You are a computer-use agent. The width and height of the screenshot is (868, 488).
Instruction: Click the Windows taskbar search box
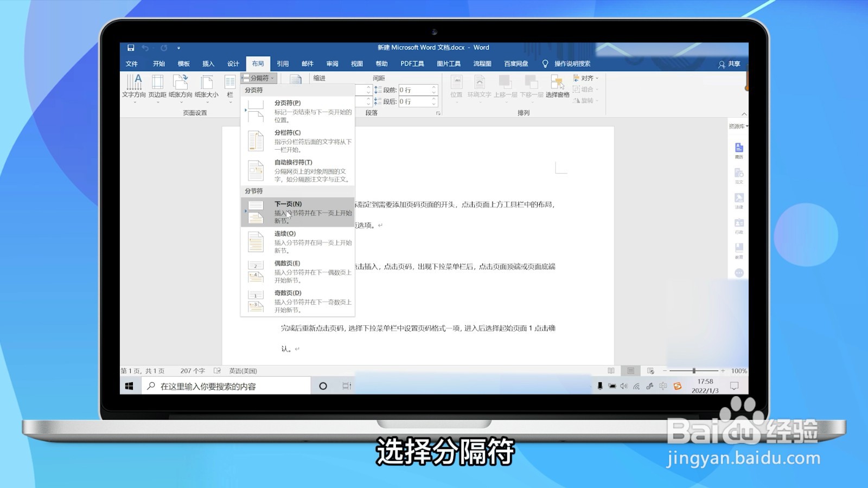pos(226,386)
